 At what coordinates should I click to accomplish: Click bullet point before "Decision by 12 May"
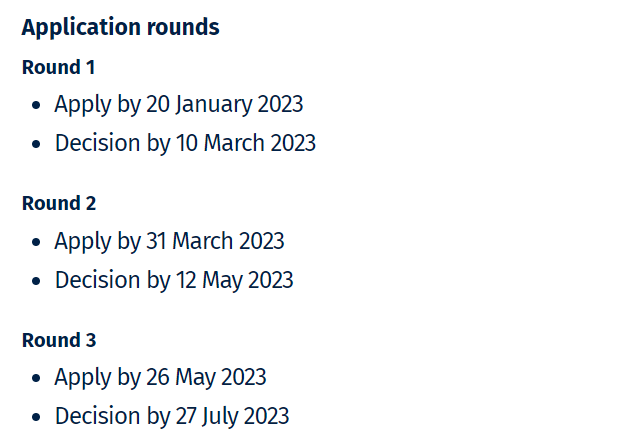point(37,281)
